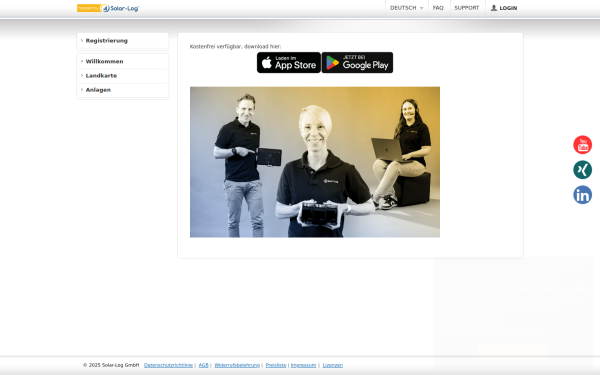The height and width of the screenshot is (375, 600).
Task: Open the Impressum footer link
Action: (x=303, y=365)
